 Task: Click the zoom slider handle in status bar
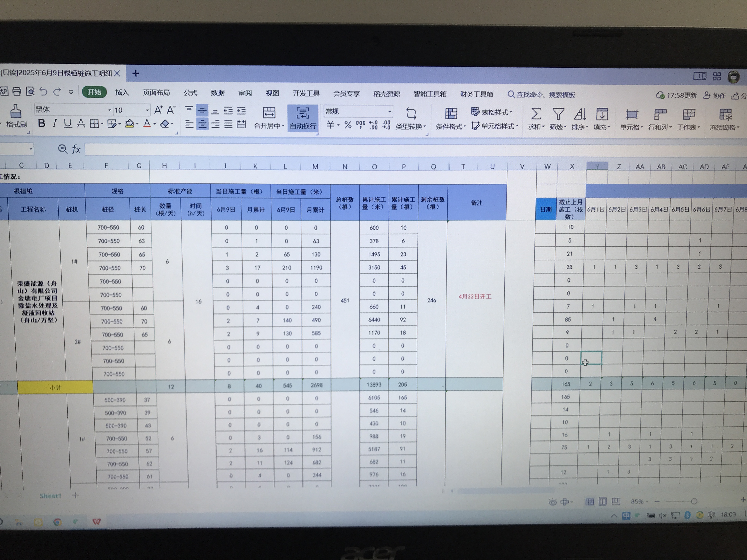[x=694, y=501]
